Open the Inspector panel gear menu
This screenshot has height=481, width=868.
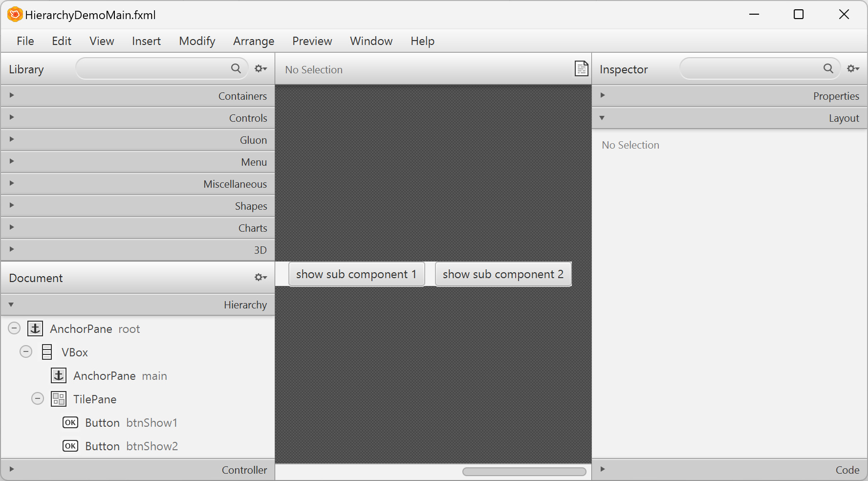tap(853, 68)
